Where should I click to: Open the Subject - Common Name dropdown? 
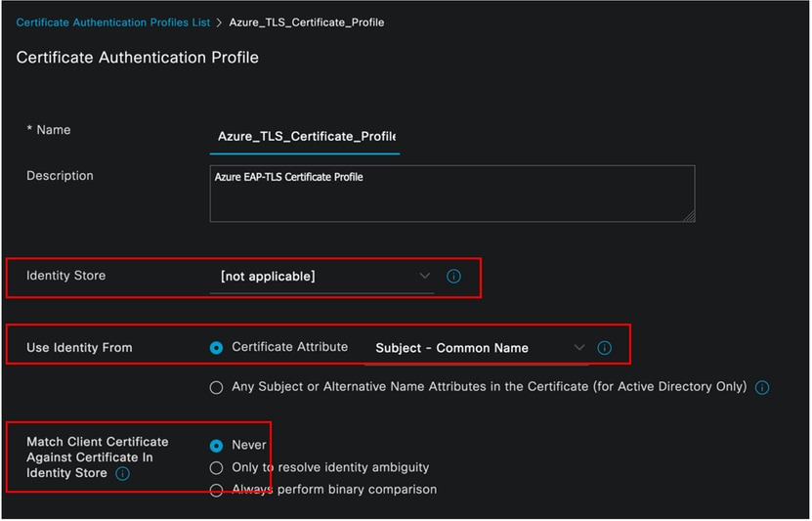[477, 348]
